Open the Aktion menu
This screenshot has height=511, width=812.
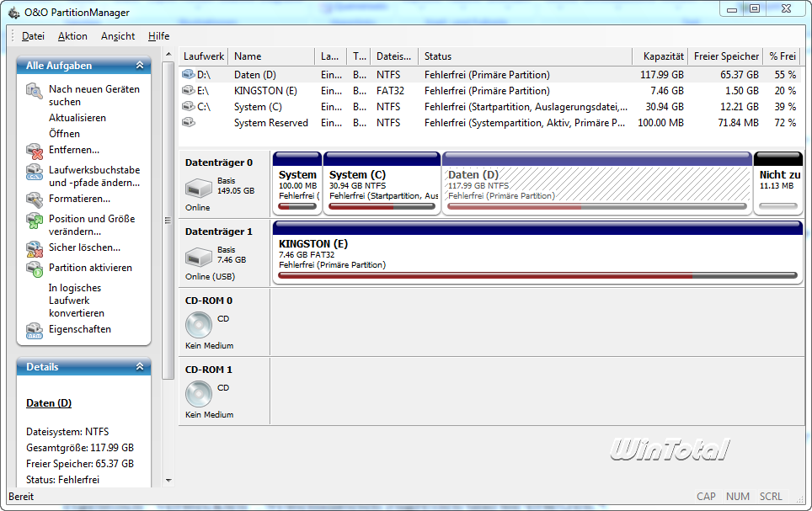[72, 36]
